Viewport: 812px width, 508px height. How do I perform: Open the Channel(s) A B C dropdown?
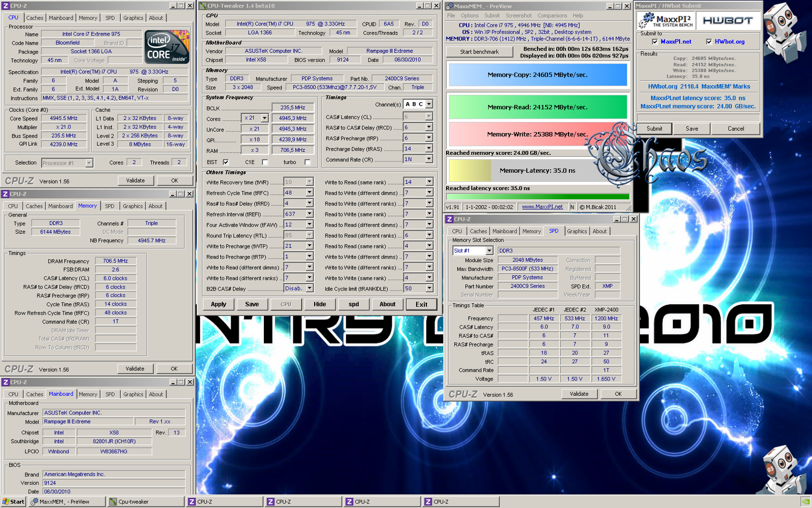[429, 104]
